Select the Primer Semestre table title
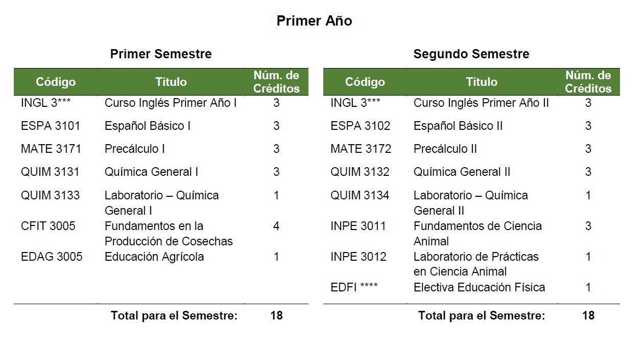Image resolution: width=644 pixels, height=342 pixels. coord(161,54)
